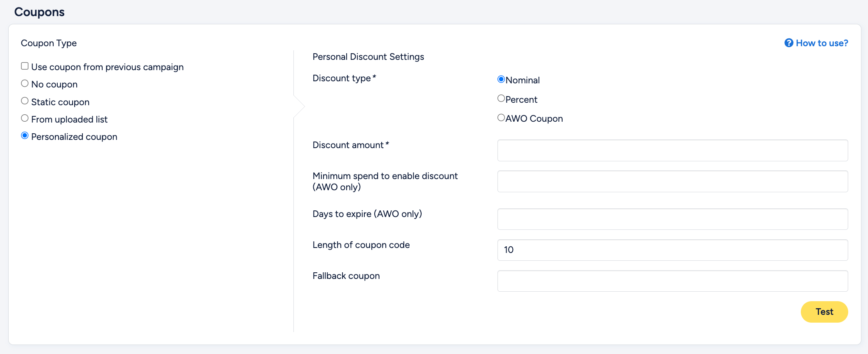Viewport: 868px width, 354px height.
Task: Click the Percent label text
Action: coord(521,99)
